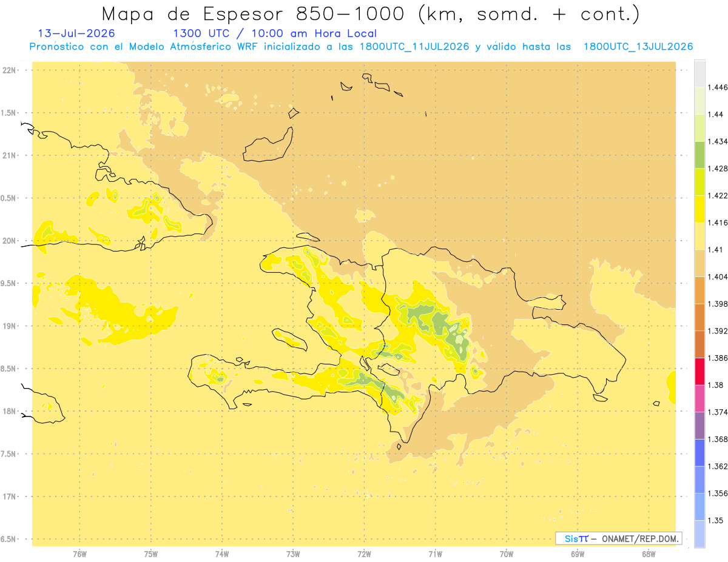This screenshot has height=562, width=728.
Task: Click the '76W' longitude axis label
Action: 79,554
